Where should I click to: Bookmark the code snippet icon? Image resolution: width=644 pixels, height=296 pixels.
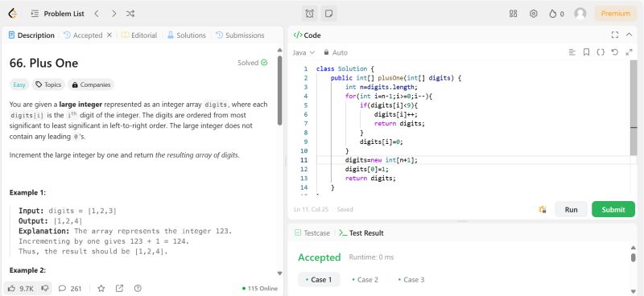coord(587,52)
